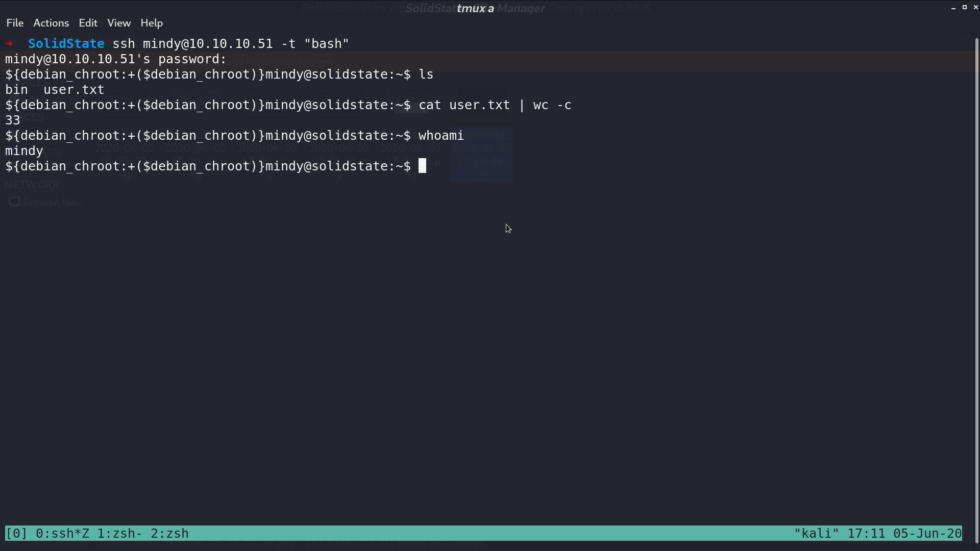
Task: Click the red arrow prompt icon
Action: coord(9,43)
